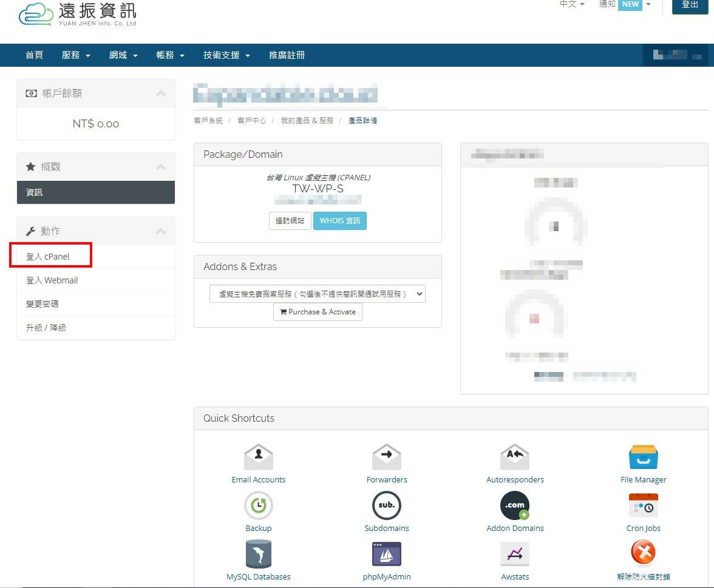
Task: Open the Backup shortcut icon
Action: tap(258, 505)
